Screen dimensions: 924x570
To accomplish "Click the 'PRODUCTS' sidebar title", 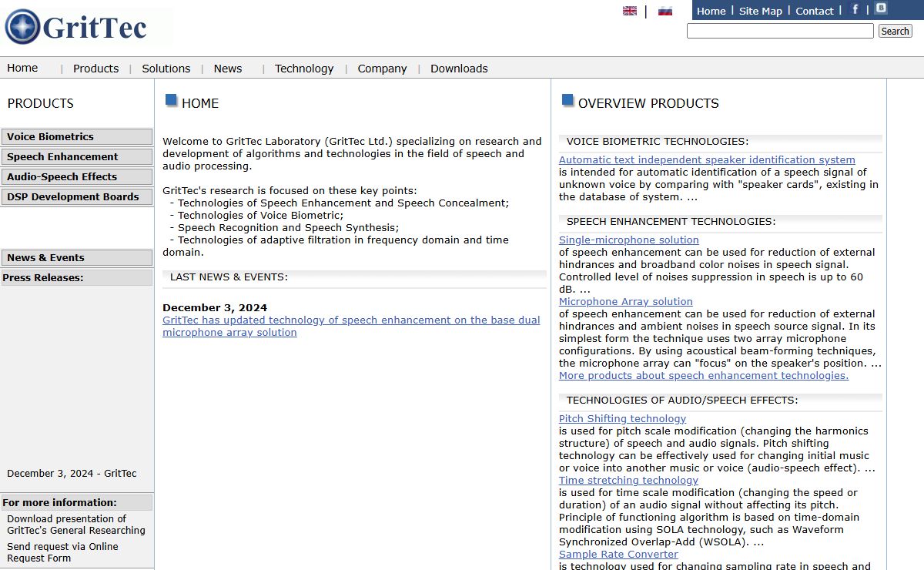I will pos(41,103).
